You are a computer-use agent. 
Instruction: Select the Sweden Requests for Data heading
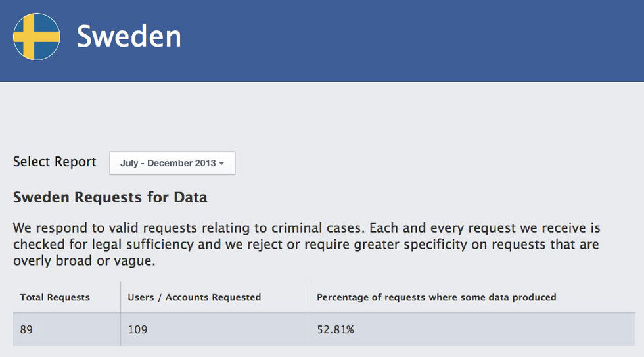(x=110, y=197)
